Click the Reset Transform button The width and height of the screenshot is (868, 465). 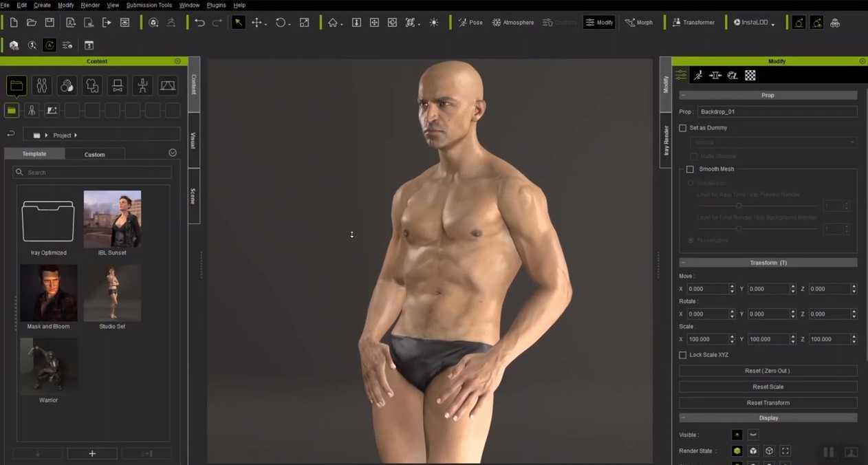[768, 402]
